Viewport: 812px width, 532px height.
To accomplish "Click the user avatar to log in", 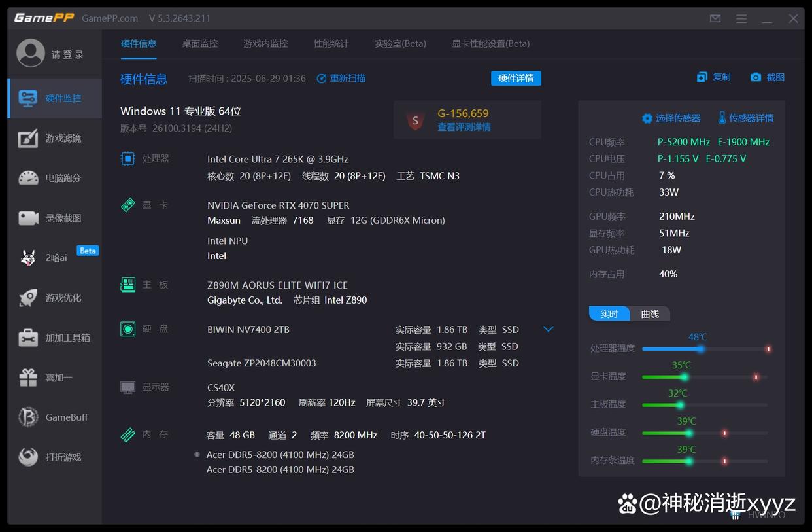I will [31, 54].
